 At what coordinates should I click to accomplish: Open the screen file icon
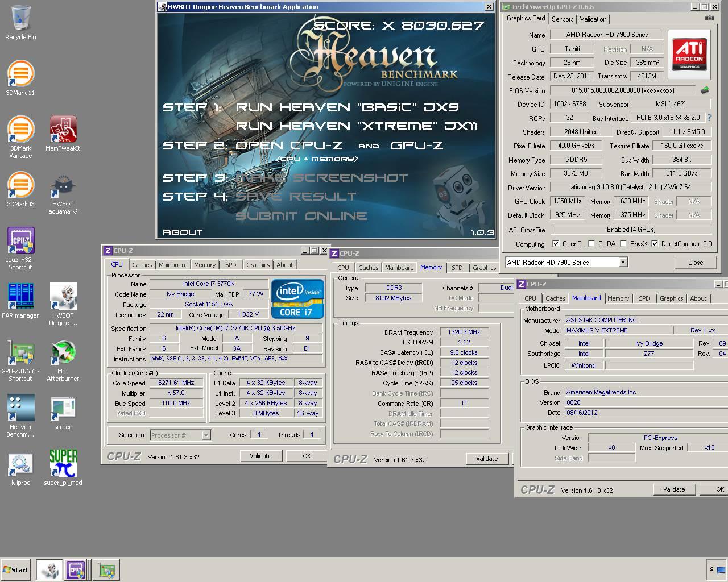63,412
